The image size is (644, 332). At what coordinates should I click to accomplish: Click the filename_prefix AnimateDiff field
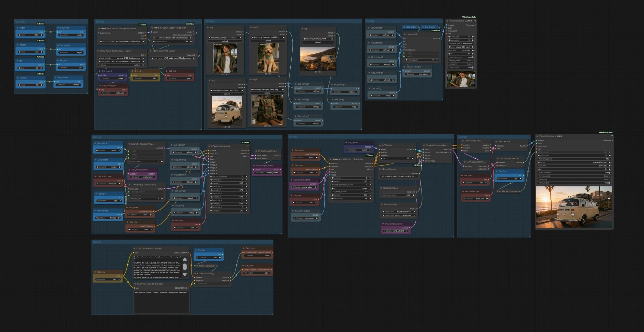[461, 44]
